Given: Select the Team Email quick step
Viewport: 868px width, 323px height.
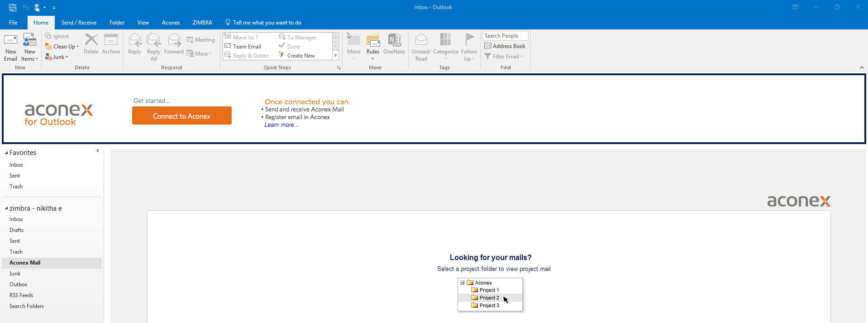Looking at the screenshot, I should (243, 46).
